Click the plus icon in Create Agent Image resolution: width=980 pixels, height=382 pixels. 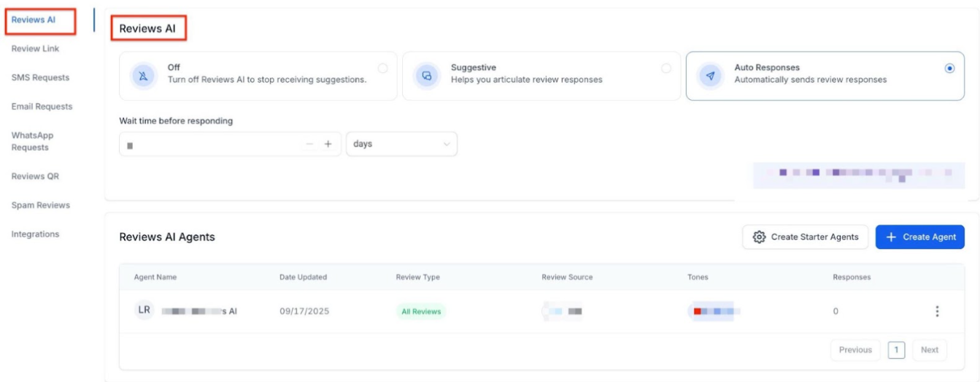pos(891,237)
